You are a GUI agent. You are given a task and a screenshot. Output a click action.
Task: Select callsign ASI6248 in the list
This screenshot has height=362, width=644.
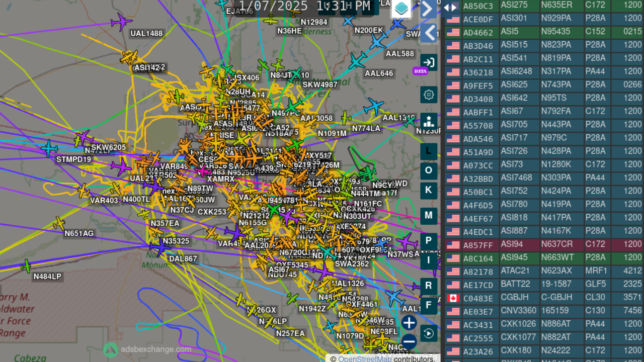point(516,71)
